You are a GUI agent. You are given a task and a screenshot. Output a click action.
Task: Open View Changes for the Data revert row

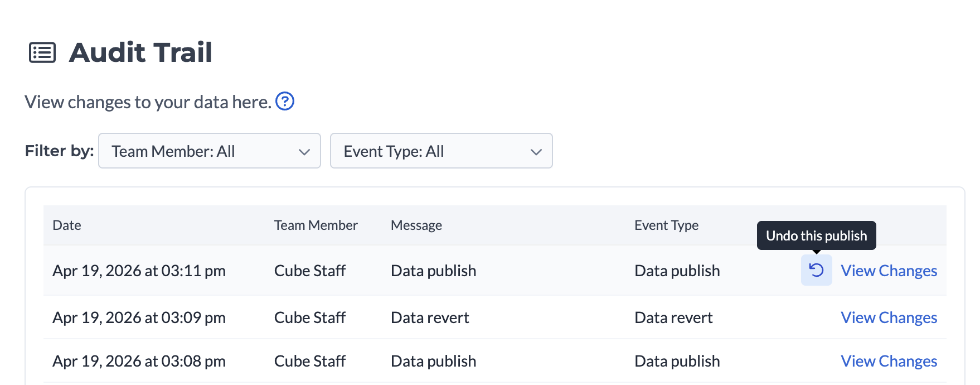click(x=889, y=317)
